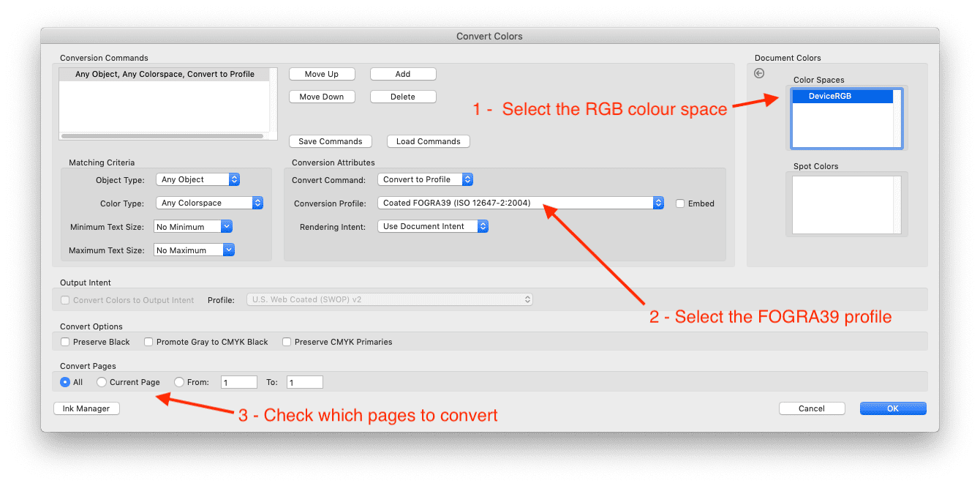
Task: Click the Move Up button
Action: click(x=322, y=73)
